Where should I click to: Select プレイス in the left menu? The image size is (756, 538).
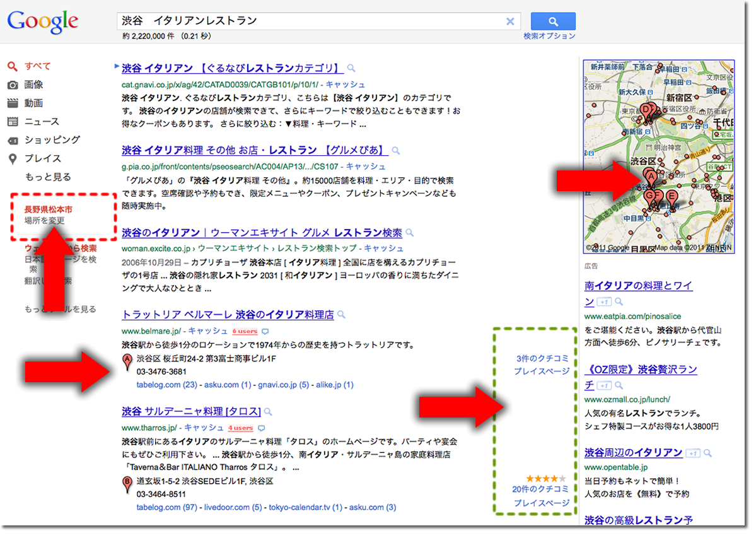(43, 158)
